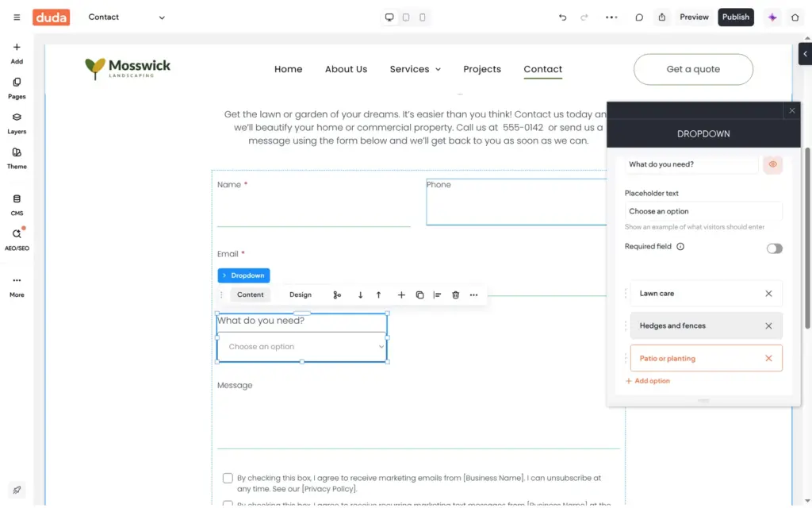Switch to tablet device view
The height and width of the screenshot is (508, 812).
point(406,17)
